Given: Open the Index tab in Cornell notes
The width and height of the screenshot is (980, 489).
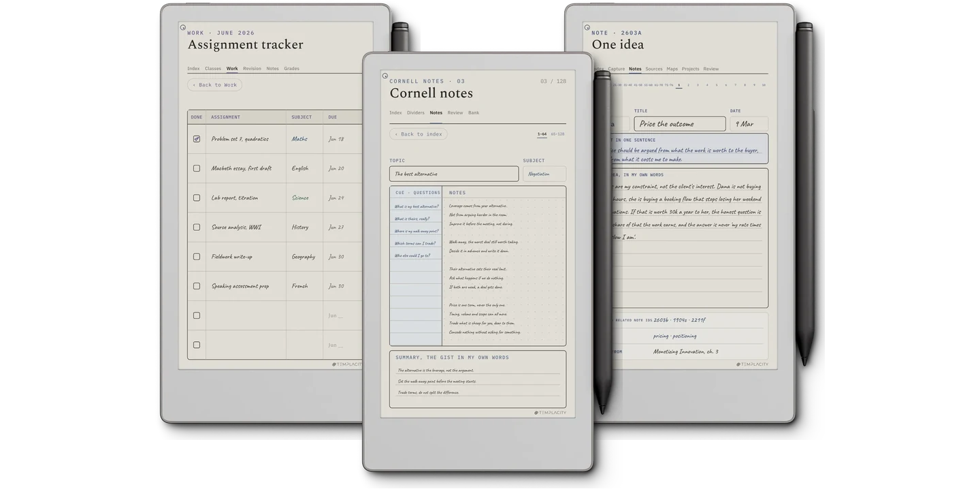Looking at the screenshot, I should pyautogui.click(x=395, y=113).
